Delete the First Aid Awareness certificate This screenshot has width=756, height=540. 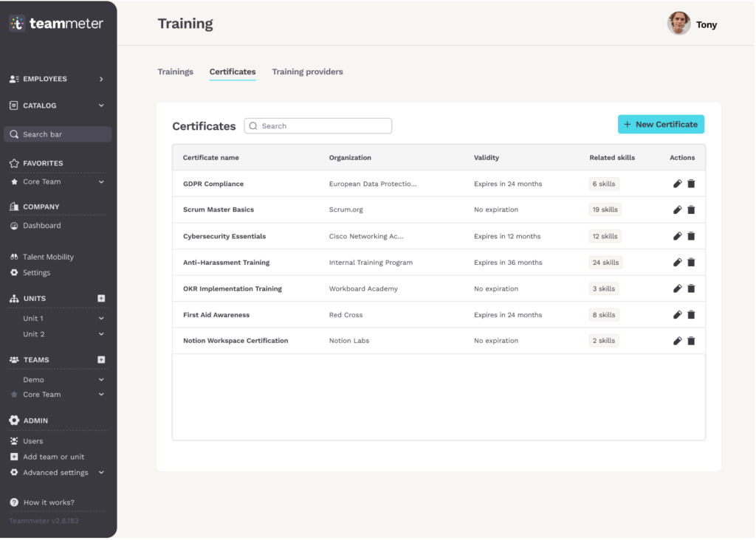pyautogui.click(x=691, y=315)
